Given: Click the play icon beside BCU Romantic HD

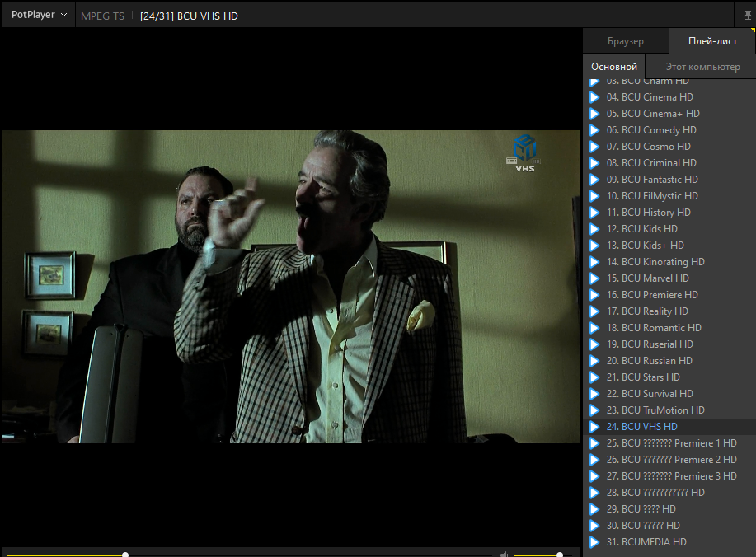Looking at the screenshot, I should [x=594, y=328].
